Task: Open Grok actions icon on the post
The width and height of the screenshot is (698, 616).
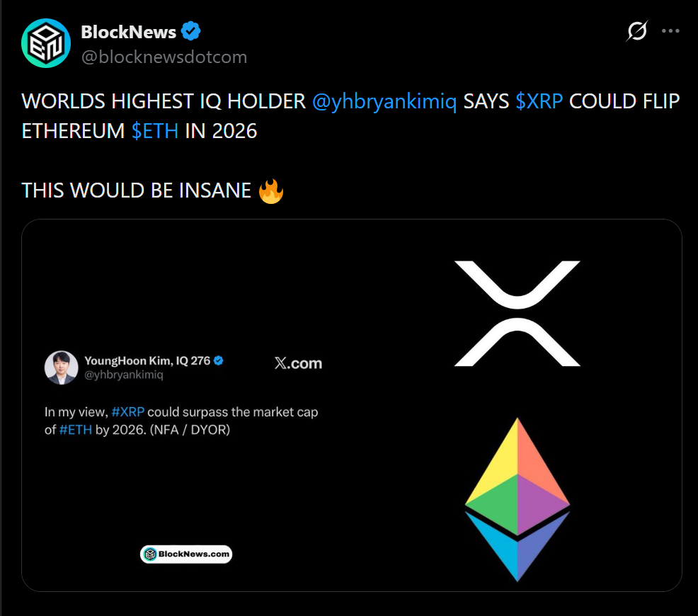Action: click(637, 32)
